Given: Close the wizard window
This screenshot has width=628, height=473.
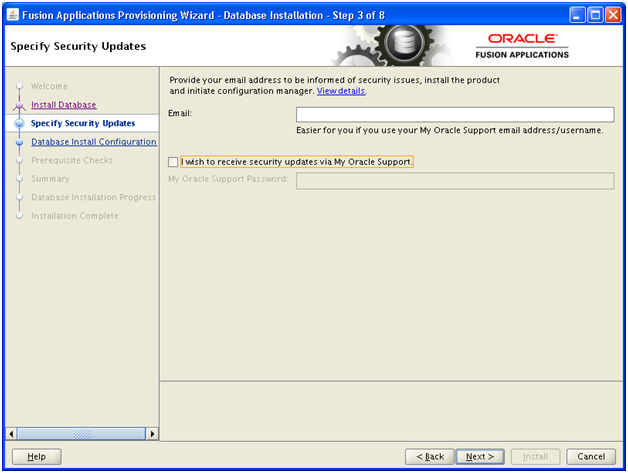Looking at the screenshot, I should click(x=613, y=16).
